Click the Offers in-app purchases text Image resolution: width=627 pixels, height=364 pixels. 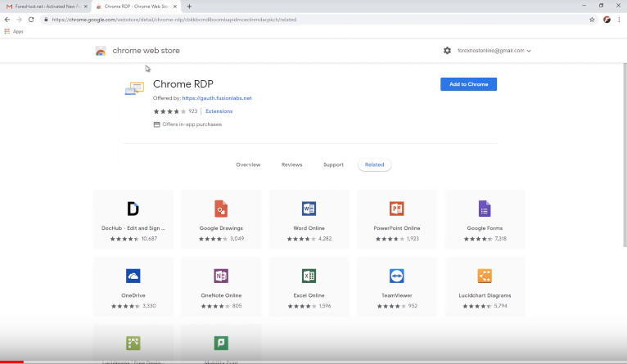click(192, 124)
